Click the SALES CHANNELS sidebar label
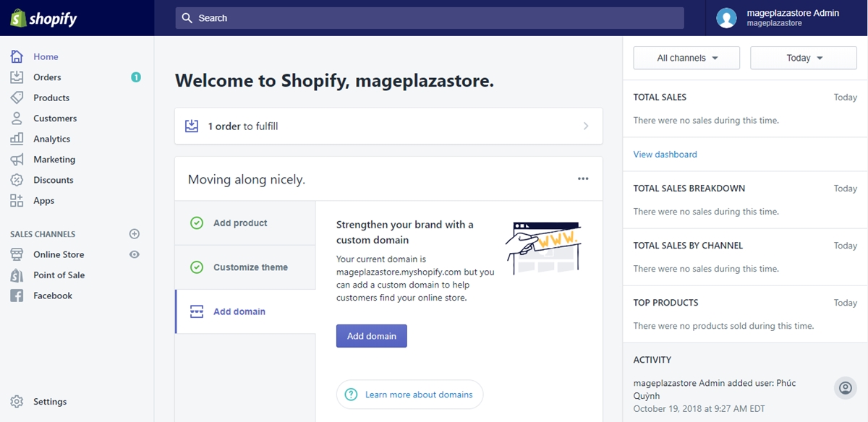Image resolution: width=868 pixels, height=422 pixels. point(43,234)
